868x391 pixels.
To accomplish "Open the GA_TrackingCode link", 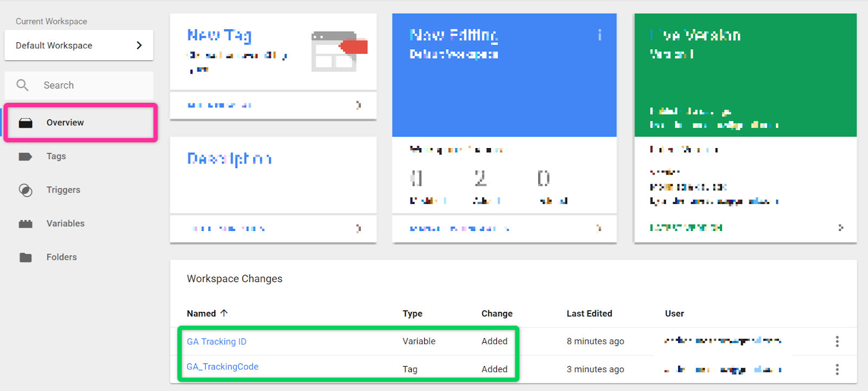I will click(x=222, y=367).
